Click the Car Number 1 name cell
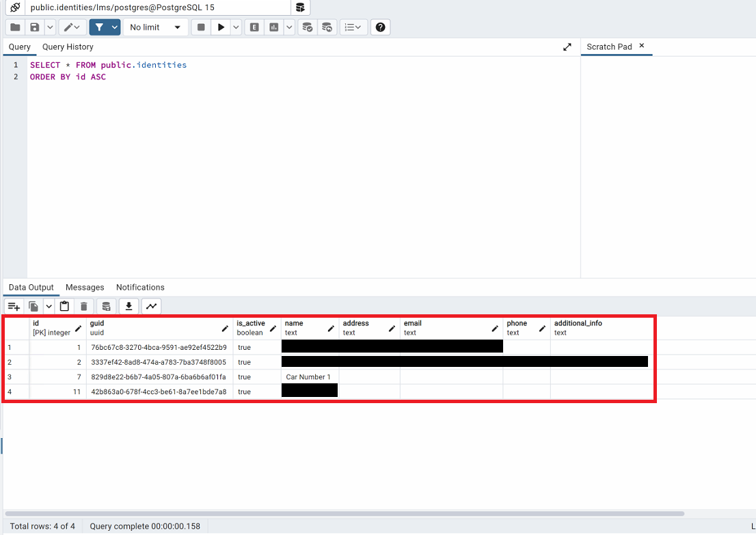 point(309,377)
